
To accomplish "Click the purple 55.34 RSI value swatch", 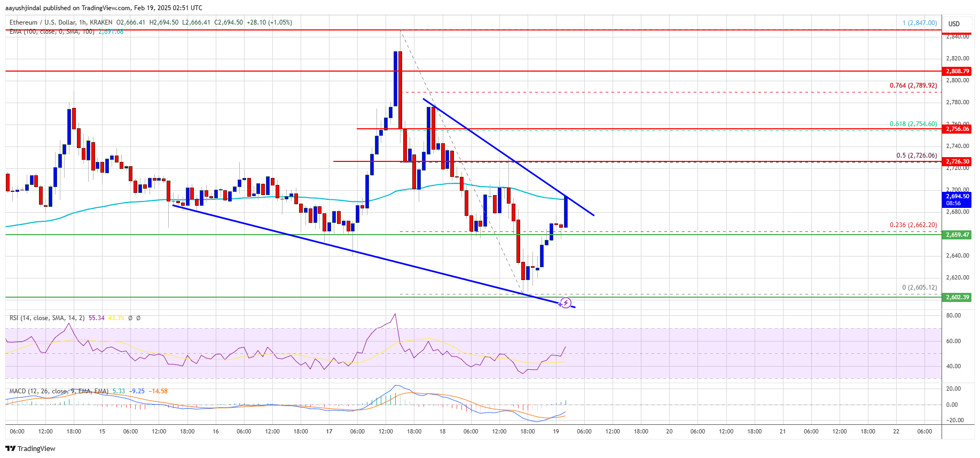I will [x=96, y=318].
